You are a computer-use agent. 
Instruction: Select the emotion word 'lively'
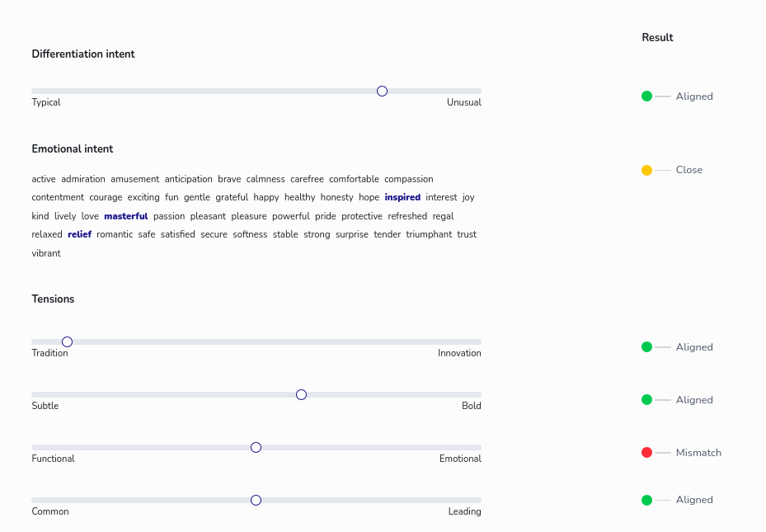[x=65, y=216]
